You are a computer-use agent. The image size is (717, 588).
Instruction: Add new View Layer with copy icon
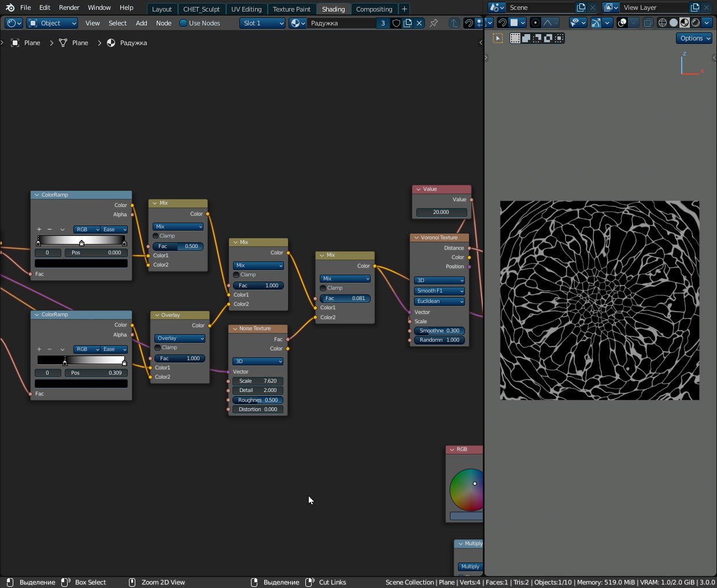pos(695,8)
